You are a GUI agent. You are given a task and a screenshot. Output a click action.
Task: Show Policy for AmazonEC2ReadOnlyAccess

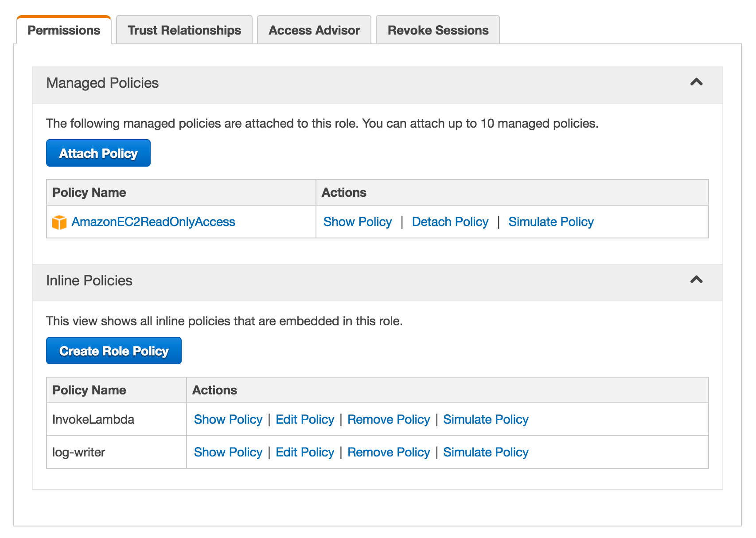[358, 222]
